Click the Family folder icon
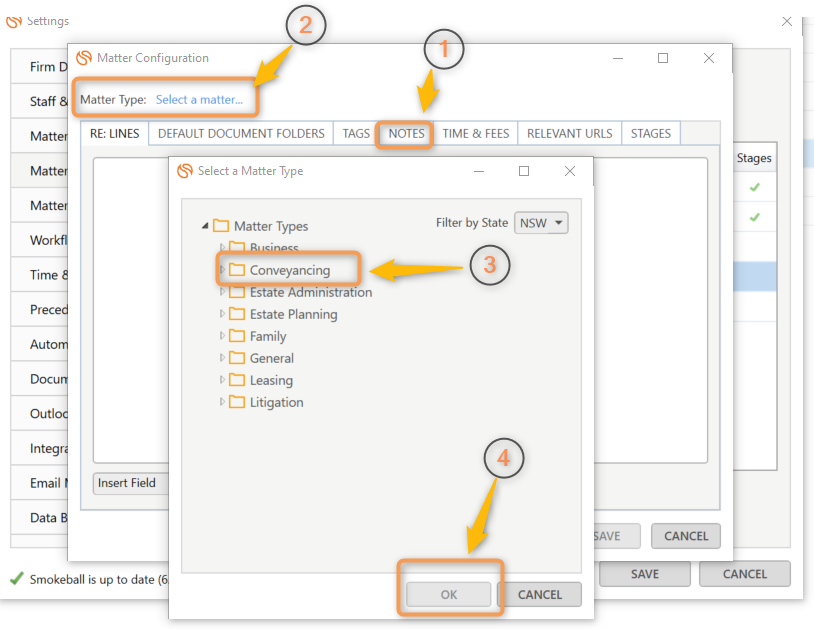The image size is (814, 629). pos(237,336)
